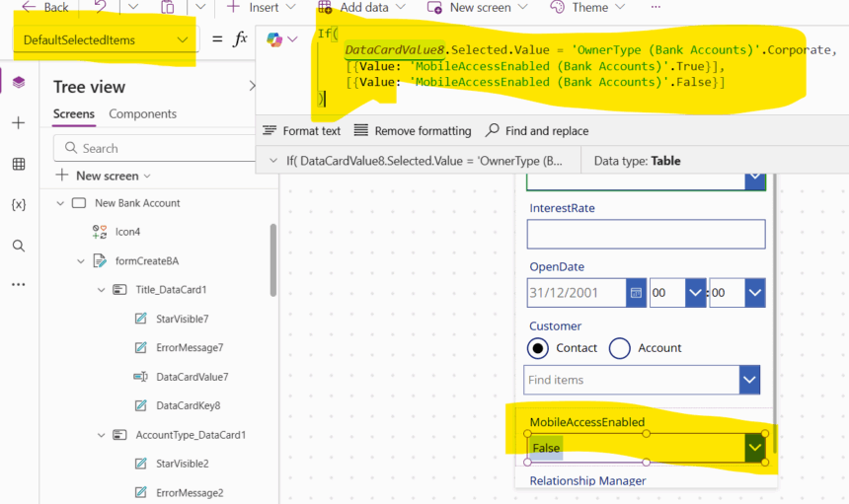Click the Insert plus icon in sidebar
This screenshot has height=504, width=849.
tap(19, 123)
